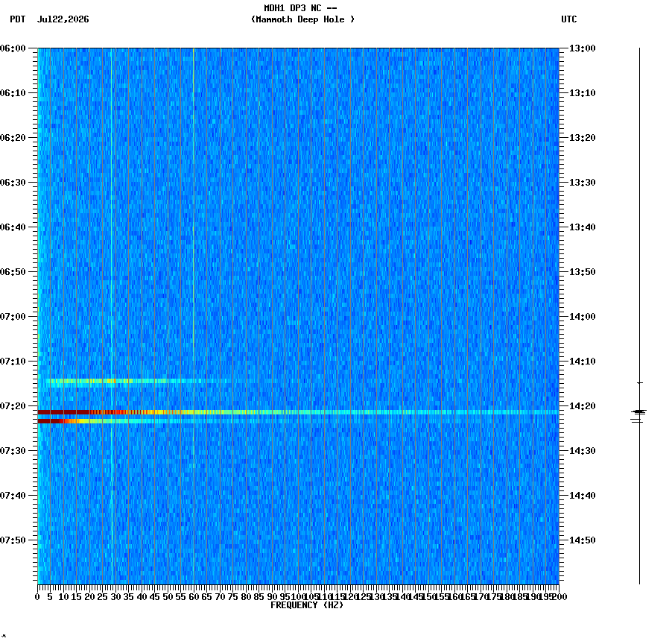Click the 06:10 PDT time label
This screenshot has width=672, height=644.
(x=13, y=93)
